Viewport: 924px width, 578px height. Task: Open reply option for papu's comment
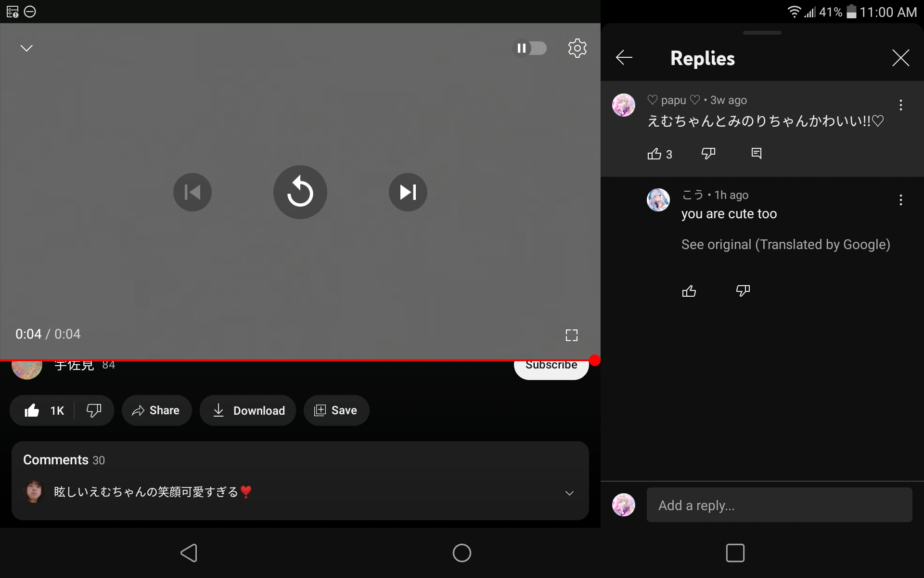tap(756, 153)
